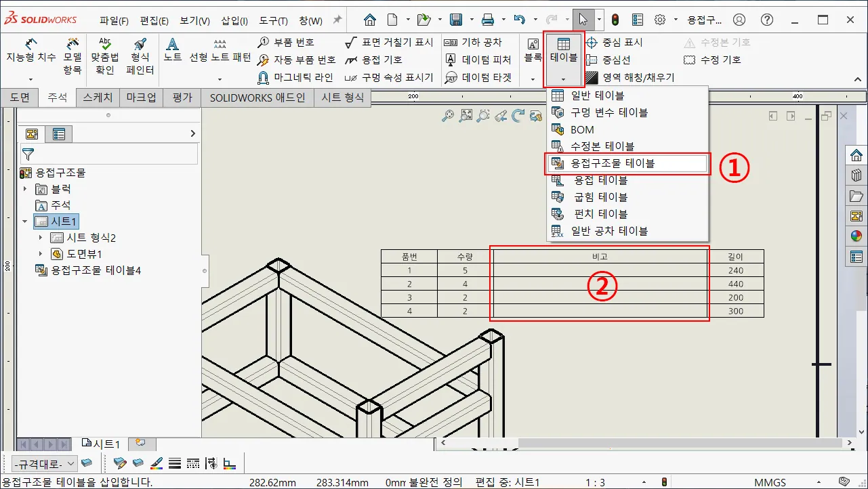Go to the Home welcome icon in title bar
The image size is (868, 489).
pos(369,20)
